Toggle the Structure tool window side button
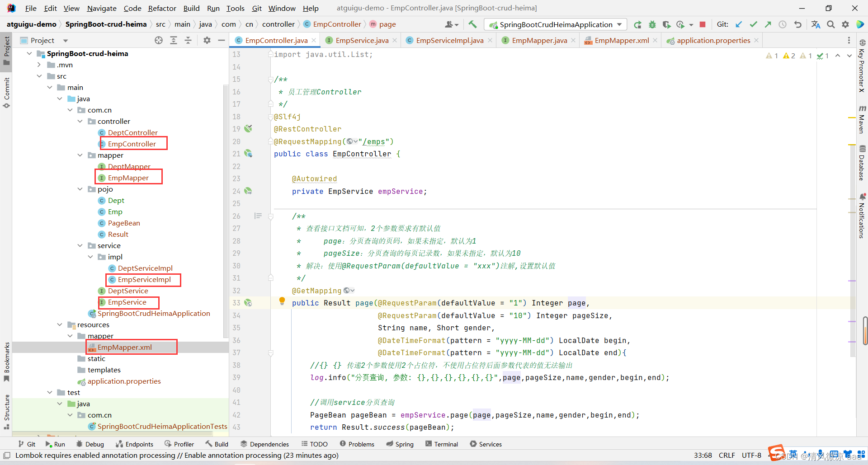Image resolution: width=868 pixels, height=465 pixels. [6, 412]
